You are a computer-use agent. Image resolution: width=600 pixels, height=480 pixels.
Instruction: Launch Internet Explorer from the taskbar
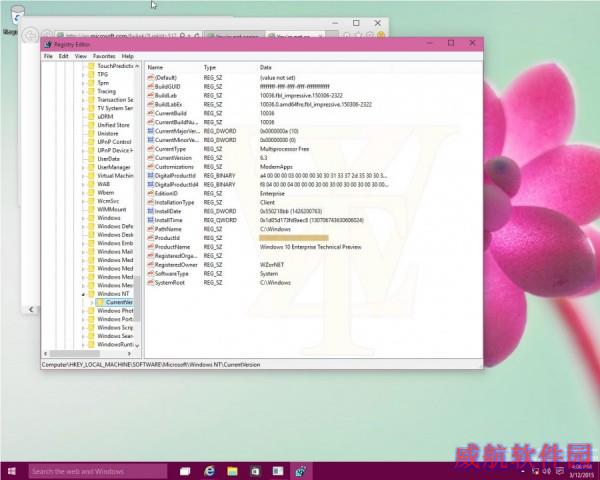(x=209, y=471)
